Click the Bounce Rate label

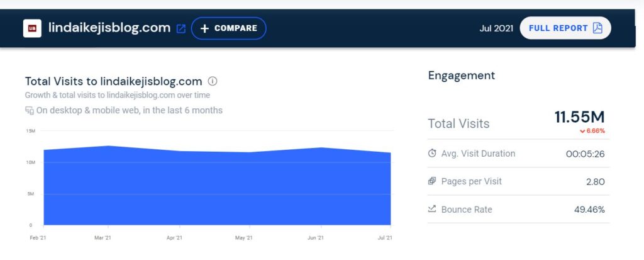(467, 210)
